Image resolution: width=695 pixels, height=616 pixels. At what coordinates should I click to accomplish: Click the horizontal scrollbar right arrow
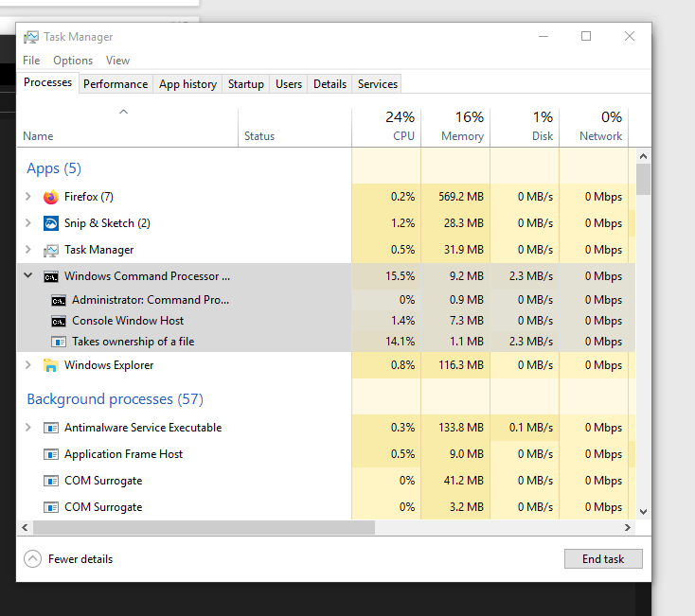628,527
